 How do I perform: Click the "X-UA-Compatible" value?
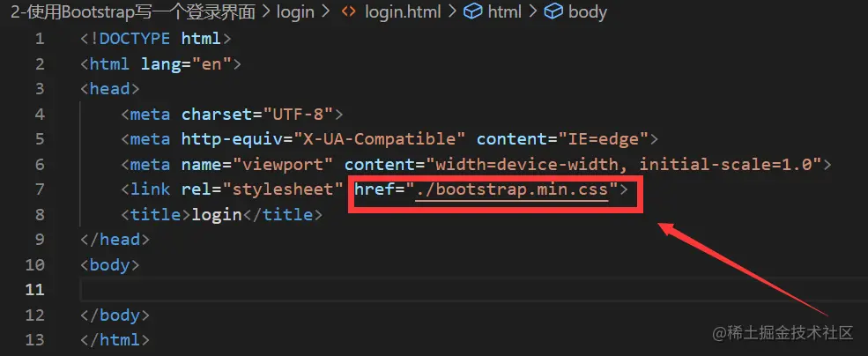[x=379, y=139]
